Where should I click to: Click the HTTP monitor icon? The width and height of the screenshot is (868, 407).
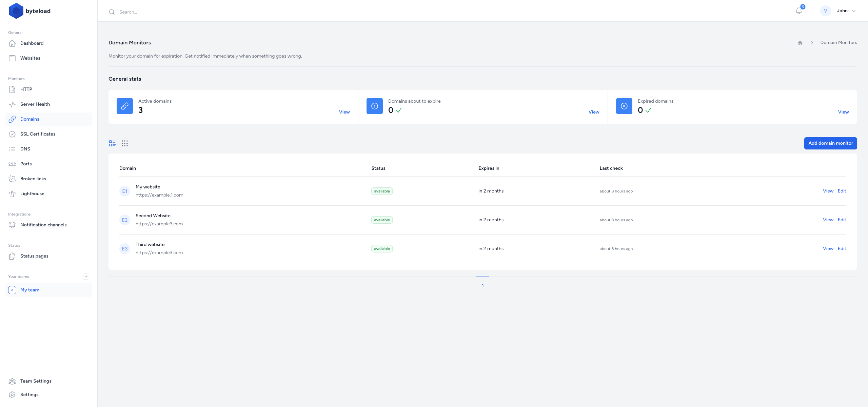pos(12,89)
